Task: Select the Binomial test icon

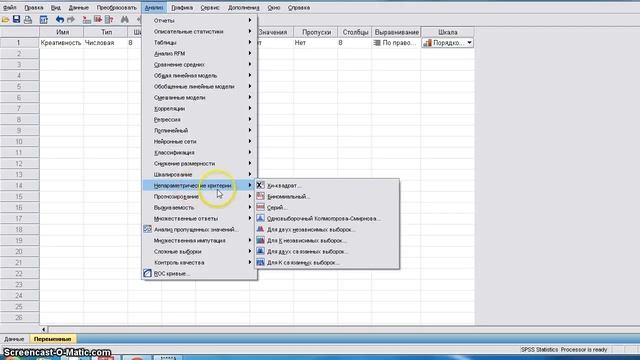Action: tap(260, 196)
